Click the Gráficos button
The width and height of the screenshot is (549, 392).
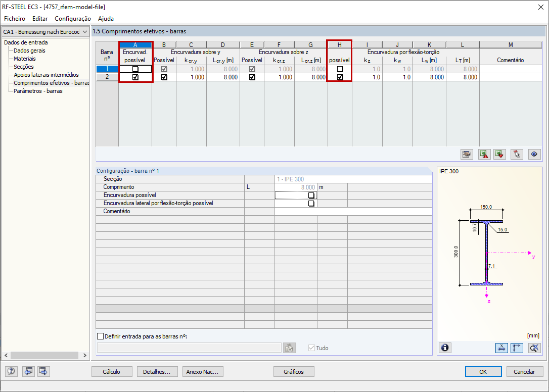click(x=294, y=372)
